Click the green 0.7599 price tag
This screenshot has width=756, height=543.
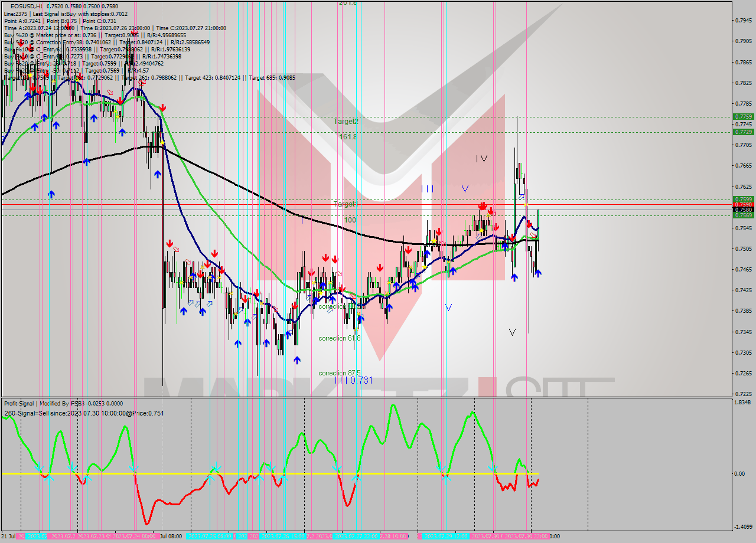click(743, 199)
